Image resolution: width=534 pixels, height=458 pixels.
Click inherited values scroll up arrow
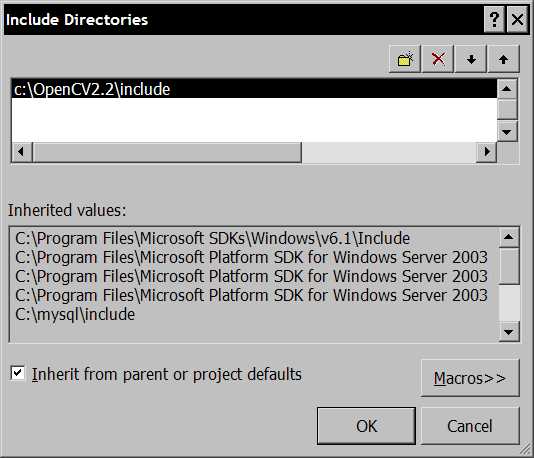click(509, 237)
